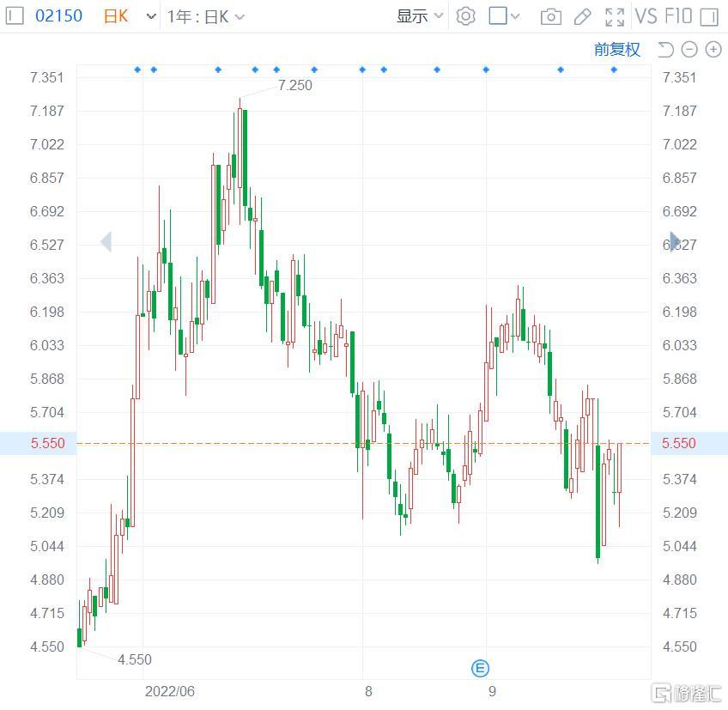The height and width of the screenshot is (710, 728).
Task: Zoom out the chart with minus icon
Action: 689,49
